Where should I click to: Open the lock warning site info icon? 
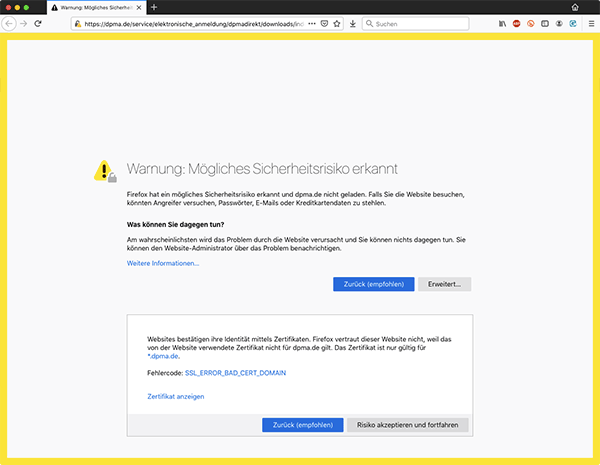(78, 24)
